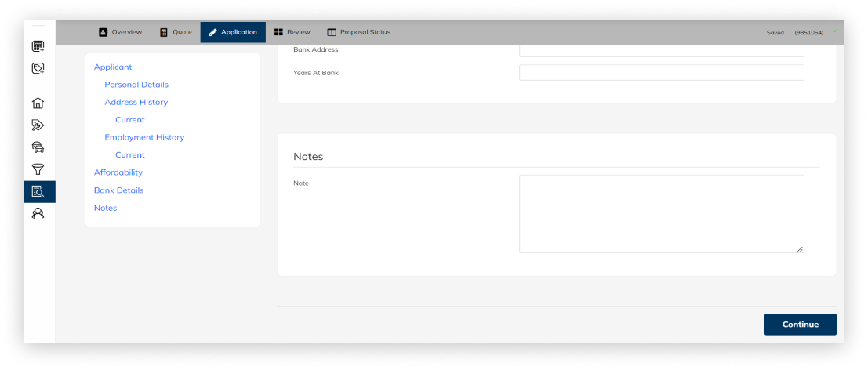Click the tag-plus icon in the sidebar

38,68
